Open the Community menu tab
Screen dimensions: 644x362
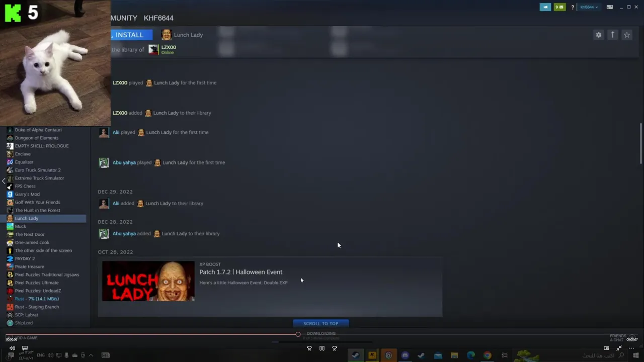coord(124,18)
